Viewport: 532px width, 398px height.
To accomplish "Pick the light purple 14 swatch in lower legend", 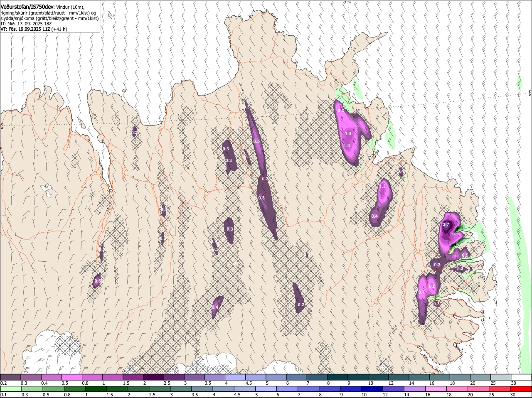I will tap(414, 389).
